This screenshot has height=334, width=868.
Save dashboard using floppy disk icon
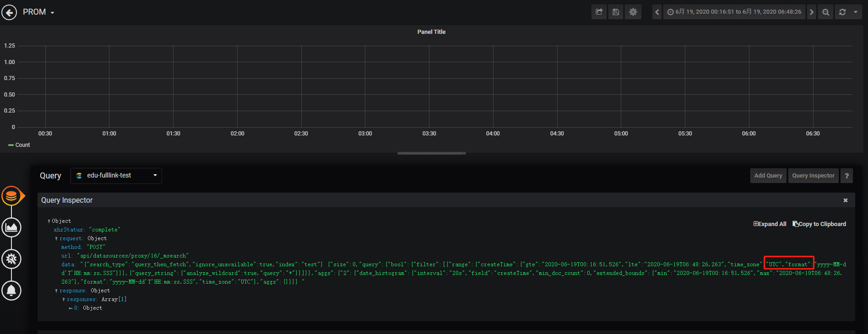[x=616, y=12]
